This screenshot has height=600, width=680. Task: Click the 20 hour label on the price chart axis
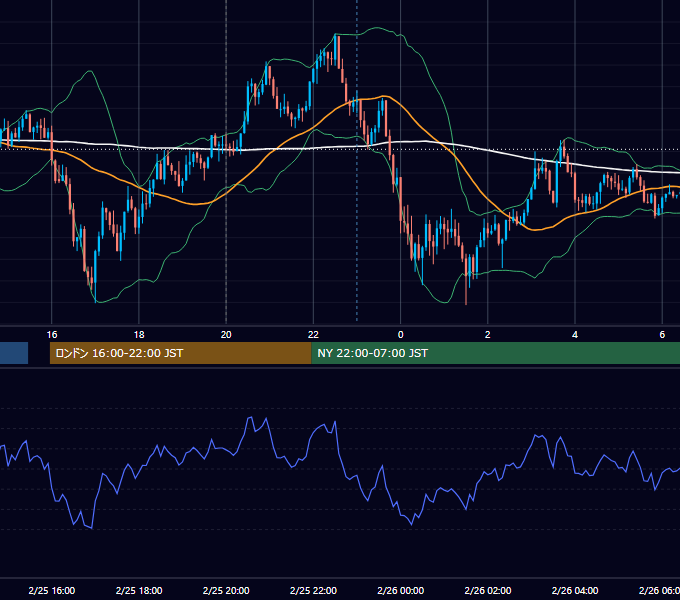click(226, 335)
